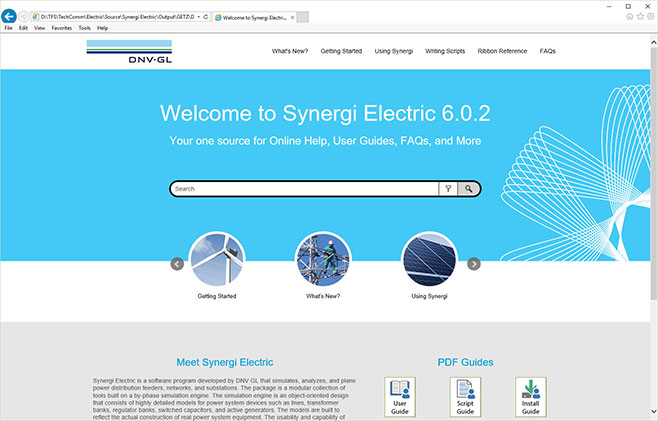Click the Welcome to Synergi Electric 6.0.2 title
The height and width of the screenshot is (421, 658).
[325, 113]
